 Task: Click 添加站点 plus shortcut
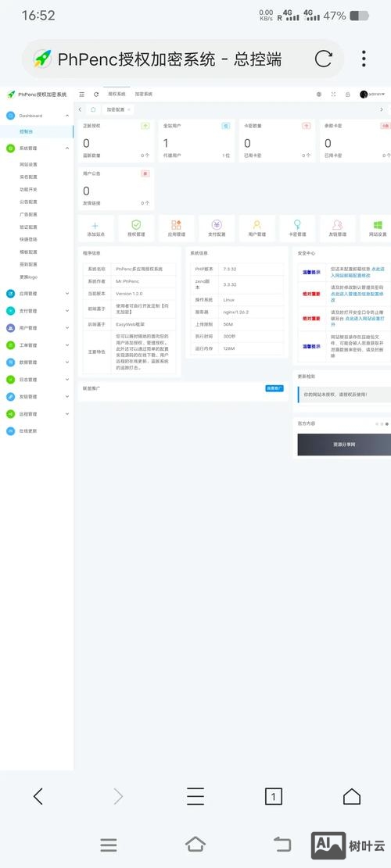point(95,229)
